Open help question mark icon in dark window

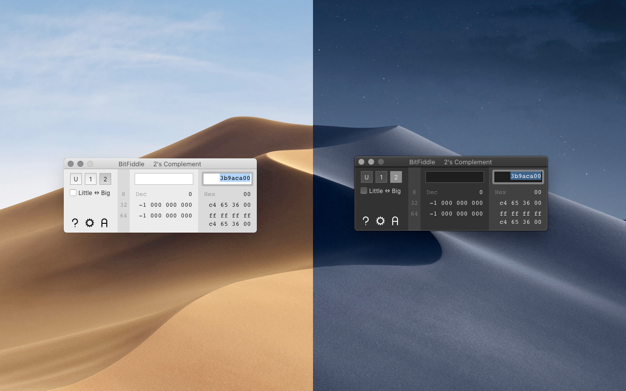(365, 221)
